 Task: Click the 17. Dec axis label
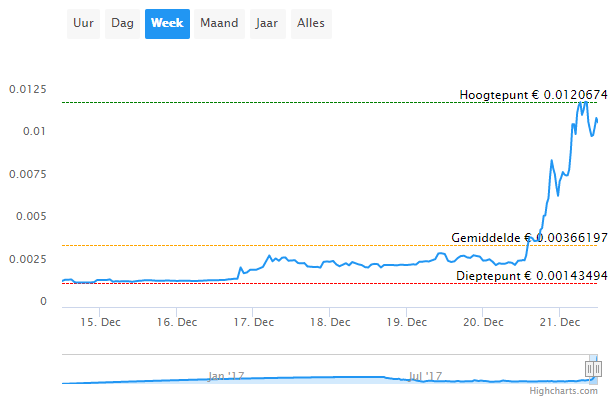(254, 322)
